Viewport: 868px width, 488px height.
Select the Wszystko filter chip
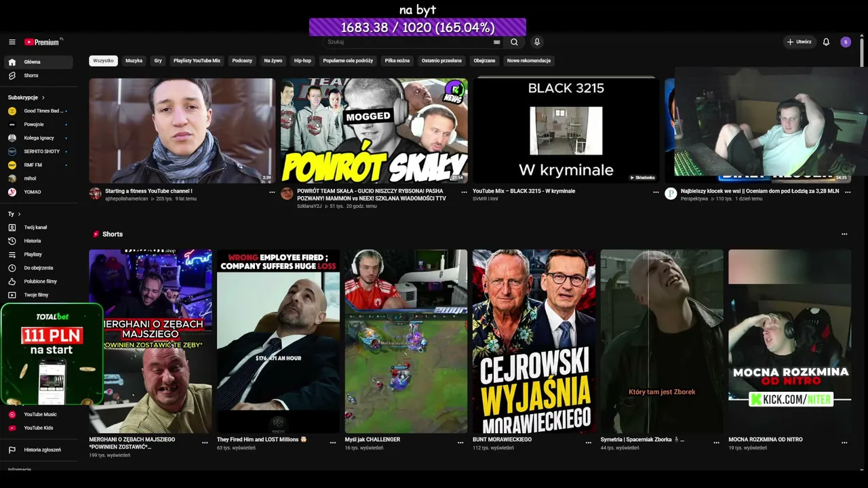[x=103, y=60]
